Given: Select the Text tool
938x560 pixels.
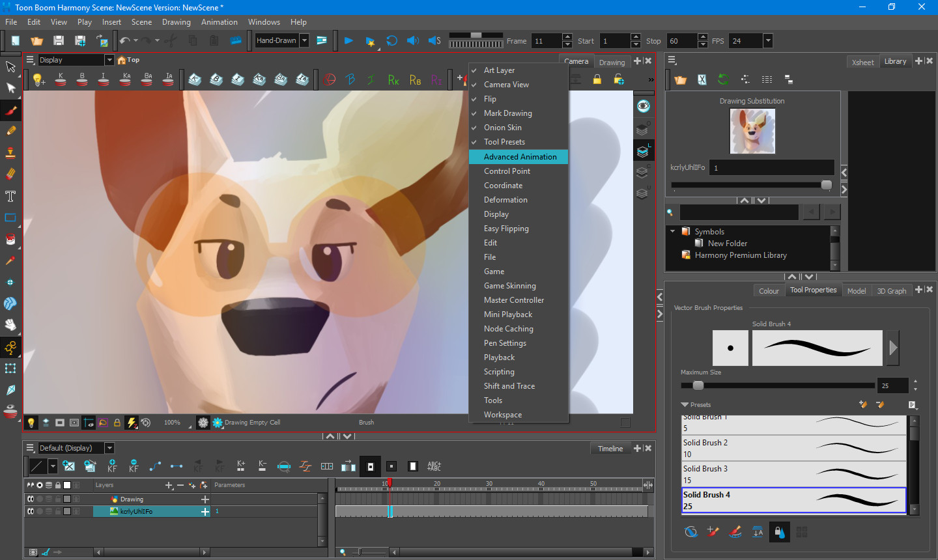Looking at the screenshot, I should 10,196.
